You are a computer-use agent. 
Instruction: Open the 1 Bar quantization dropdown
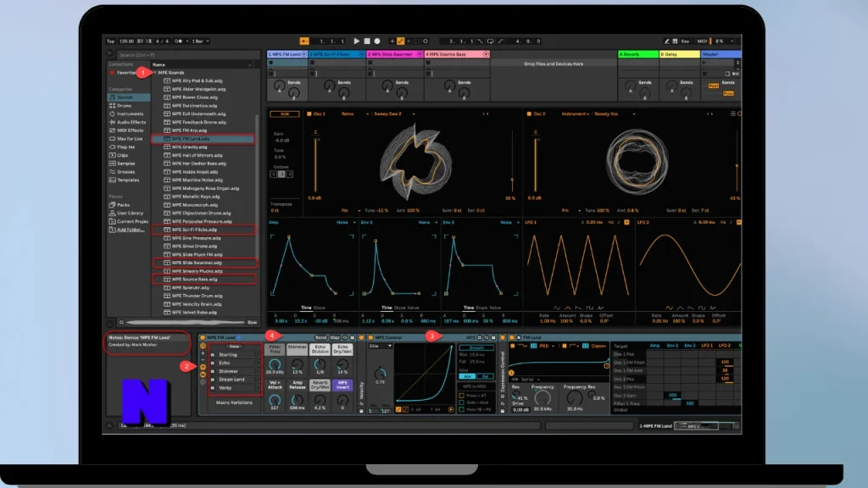click(x=200, y=41)
